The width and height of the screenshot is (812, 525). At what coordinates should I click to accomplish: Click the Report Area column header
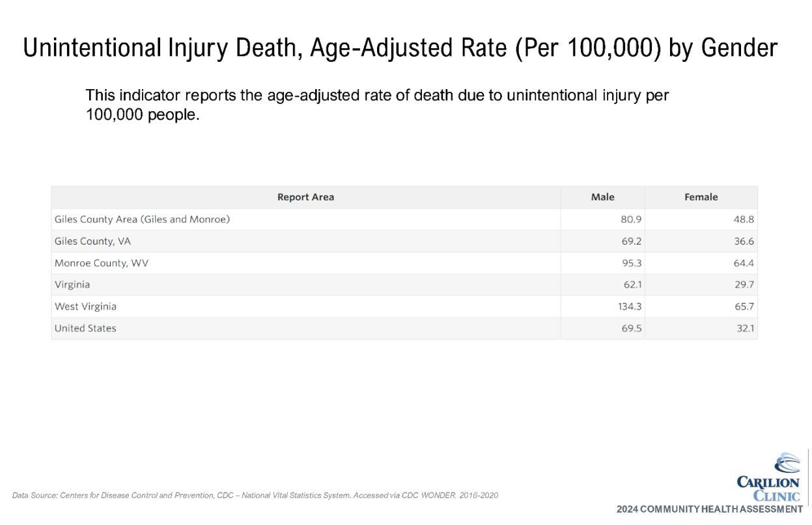coord(305,197)
